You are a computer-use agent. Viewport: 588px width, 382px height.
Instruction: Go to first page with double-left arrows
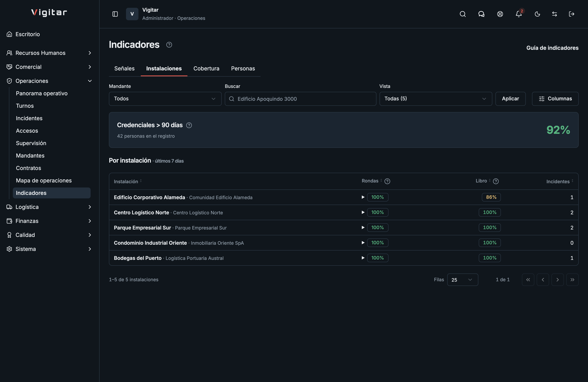coord(528,280)
